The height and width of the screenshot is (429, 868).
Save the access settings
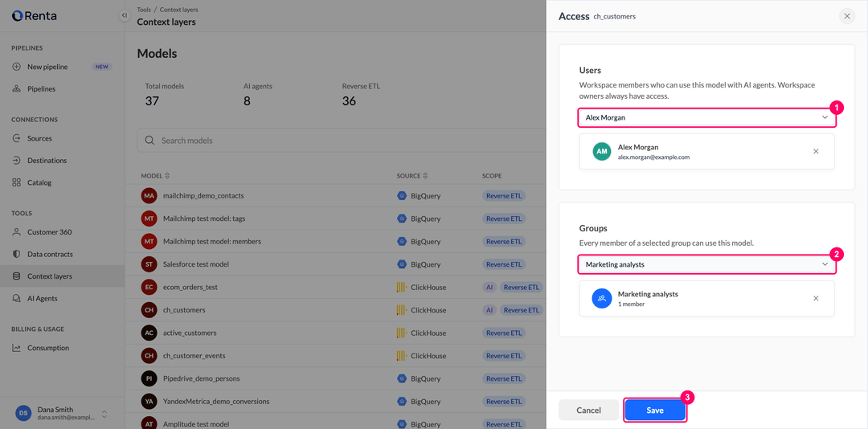[x=656, y=411]
